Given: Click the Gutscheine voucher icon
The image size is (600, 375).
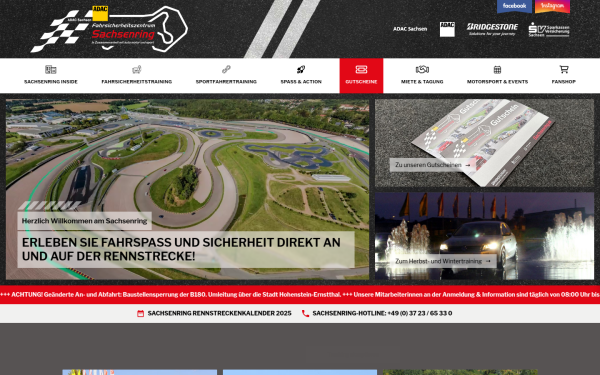Looking at the screenshot, I should click(x=361, y=69).
